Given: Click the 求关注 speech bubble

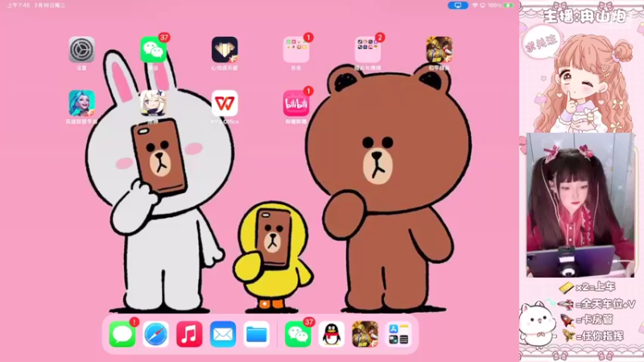Looking at the screenshot, I should pos(541,43).
